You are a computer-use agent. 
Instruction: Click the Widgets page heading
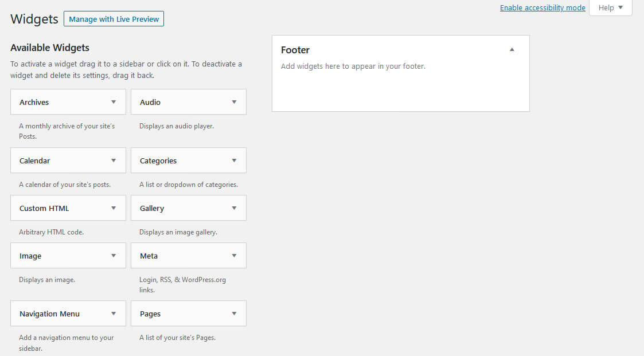[33, 18]
